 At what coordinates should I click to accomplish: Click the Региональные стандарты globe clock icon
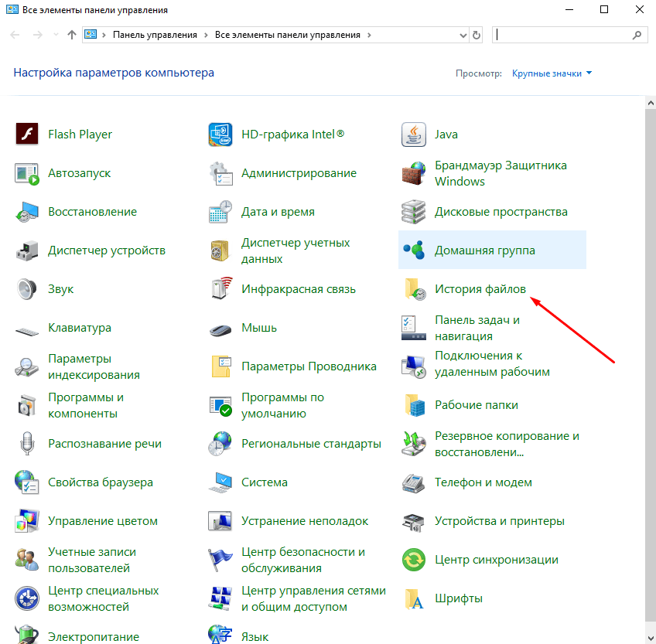click(x=220, y=444)
